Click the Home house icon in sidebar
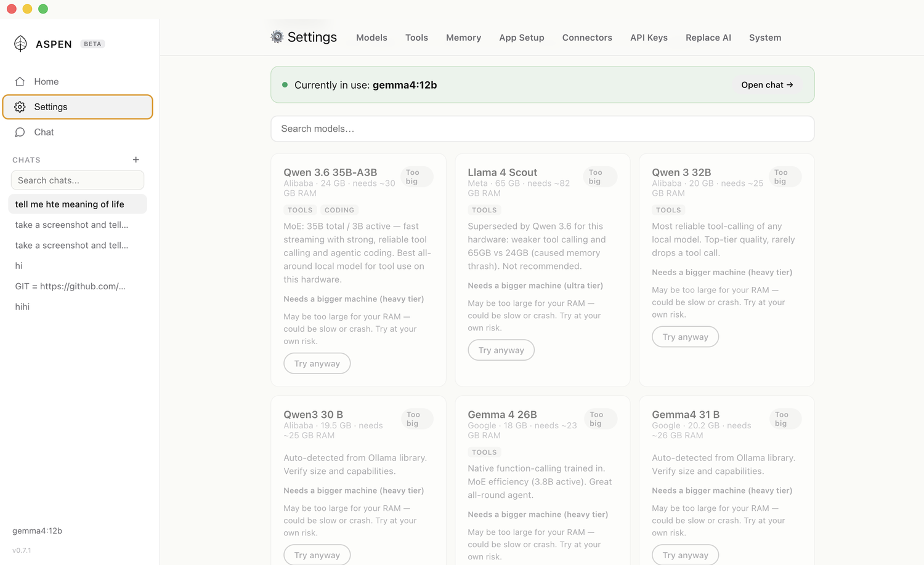 (x=20, y=81)
